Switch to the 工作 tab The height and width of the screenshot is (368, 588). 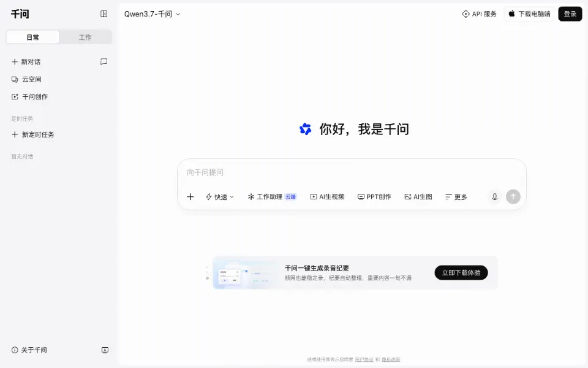coord(85,37)
